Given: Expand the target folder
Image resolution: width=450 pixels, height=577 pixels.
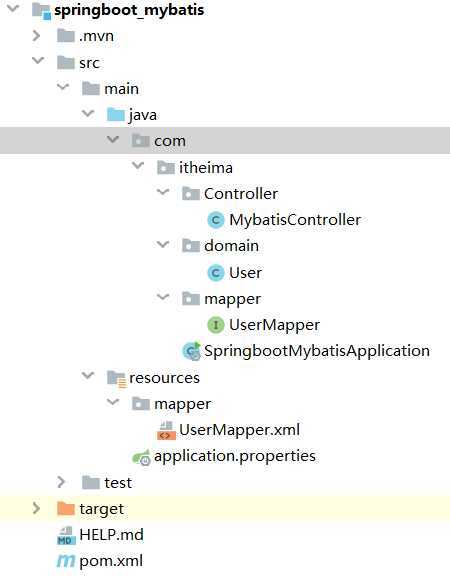Looking at the screenshot, I should (36, 508).
